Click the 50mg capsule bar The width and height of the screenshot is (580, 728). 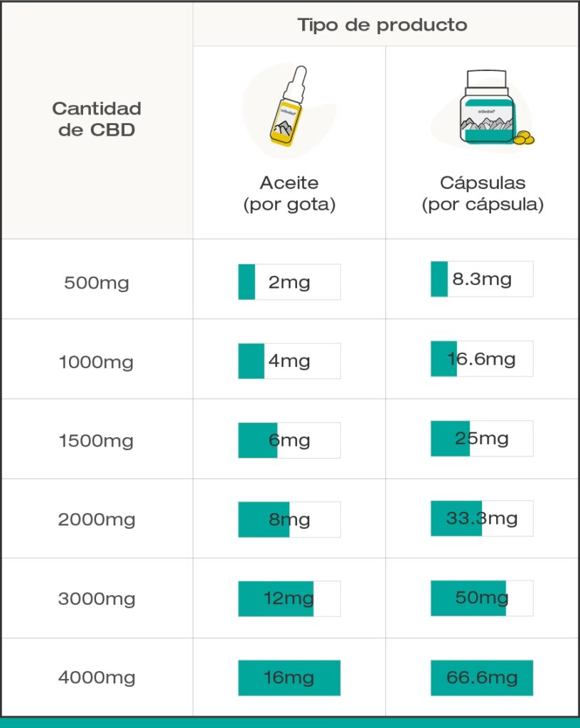[482, 598]
